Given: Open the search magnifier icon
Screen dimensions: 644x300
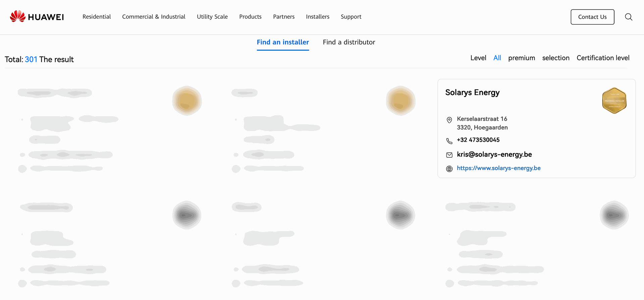Looking at the screenshot, I should [629, 17].
